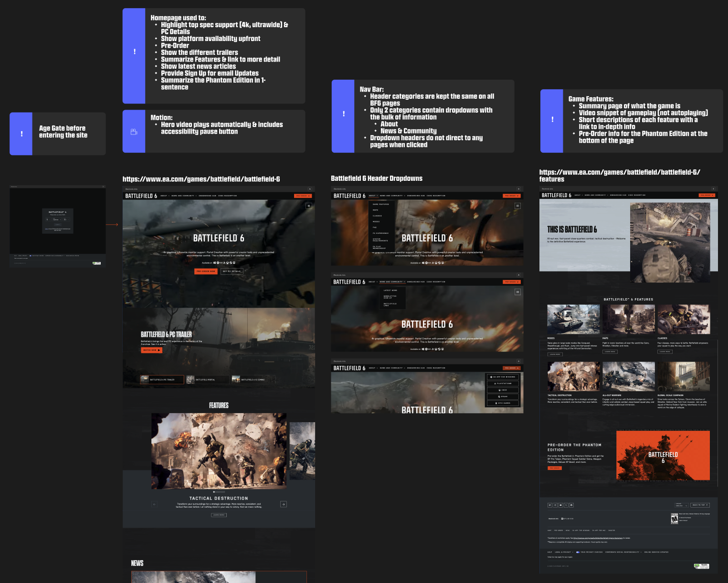Click Features carousel pagination dots
This screenshot has height=583, width=728.
click(219, 491)
